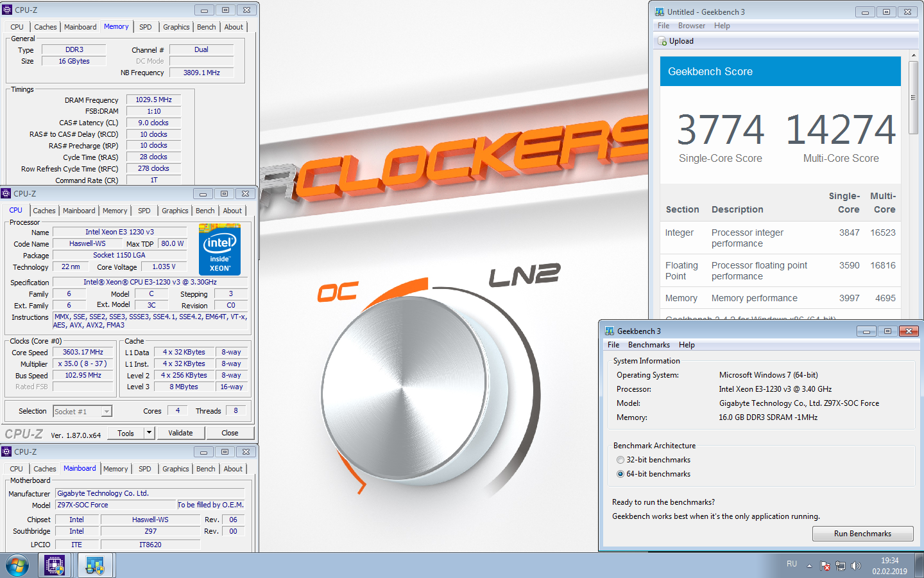This screenshot has width=924, height=578.
Task: Minimize the CPU-Z Memory tab window
Action: pyautogui.click(x=204, y=10)
